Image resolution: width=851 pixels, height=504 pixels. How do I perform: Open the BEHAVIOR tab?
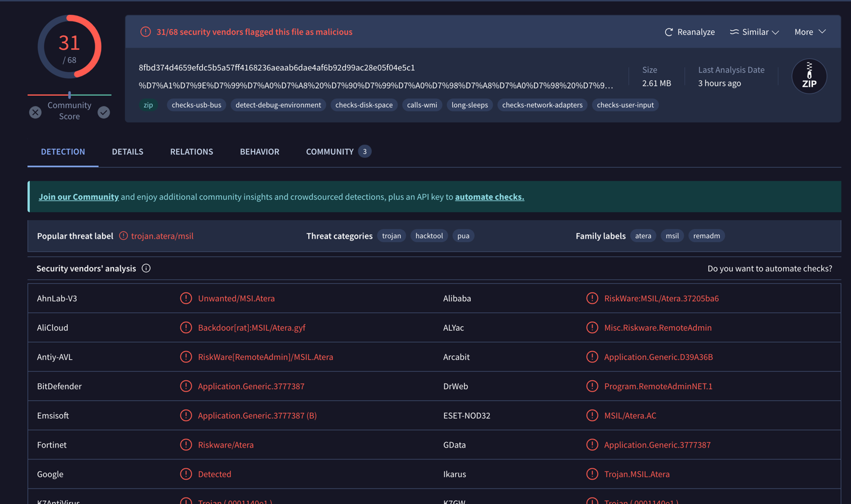click(x=259, y=152)
